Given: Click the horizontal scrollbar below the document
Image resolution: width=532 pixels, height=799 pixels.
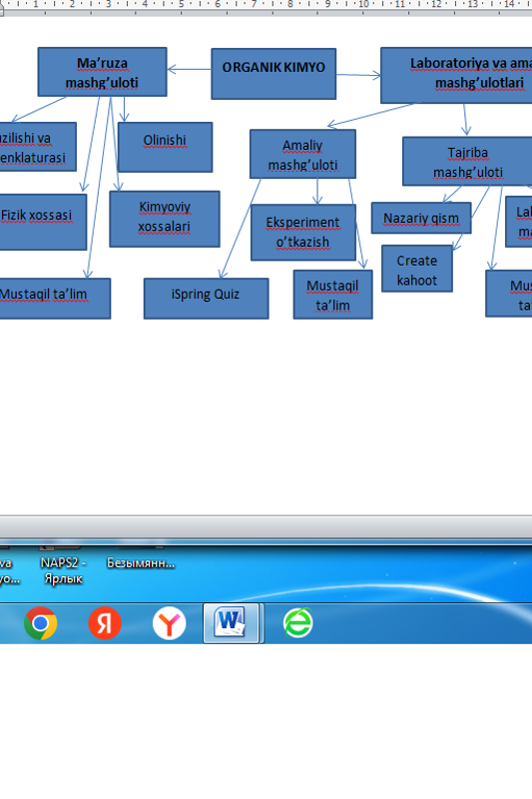Looking at the screenshot, I should tap(266, 526).
